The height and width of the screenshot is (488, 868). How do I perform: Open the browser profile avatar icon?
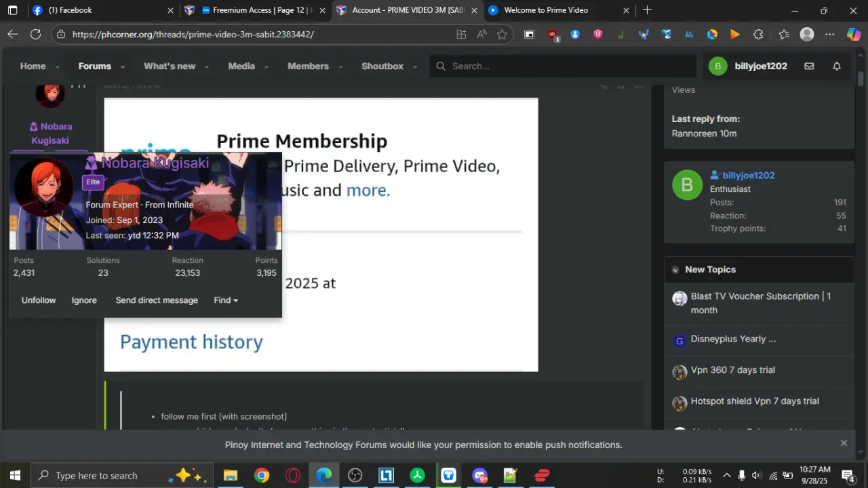807,35
